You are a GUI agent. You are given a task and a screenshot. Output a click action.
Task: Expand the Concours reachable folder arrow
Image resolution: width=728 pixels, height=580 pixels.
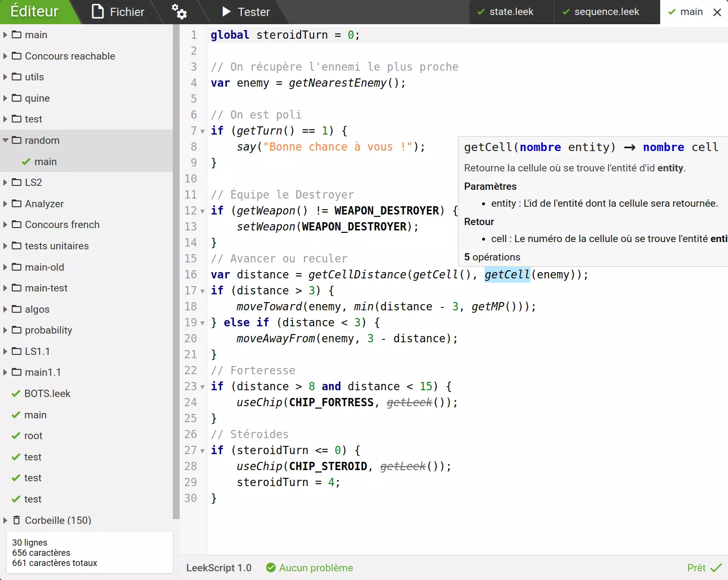(5, 56)
